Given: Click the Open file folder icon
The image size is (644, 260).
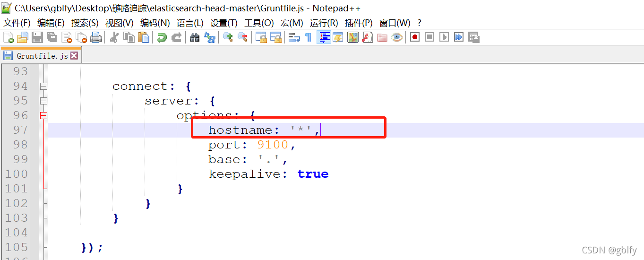Looking at the screenshot, I should [x=23, y=37].
